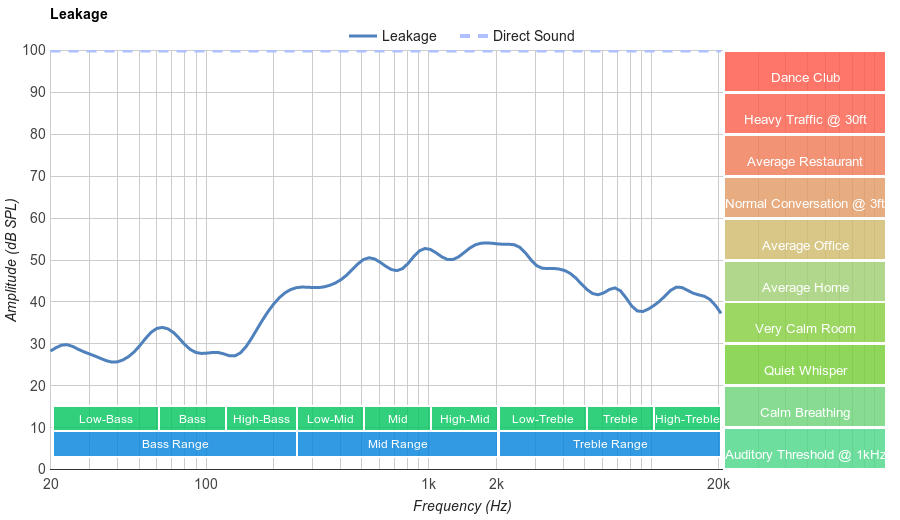Image resolution: width=900 pixels, height=520 pixels.
Task: Click the Bass Range blue bar
Action: pyautogui.click(x=175, y=443)
